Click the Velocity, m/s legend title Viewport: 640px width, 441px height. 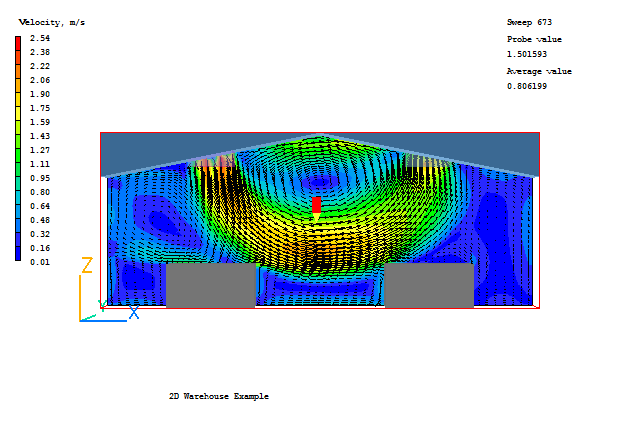51,22
